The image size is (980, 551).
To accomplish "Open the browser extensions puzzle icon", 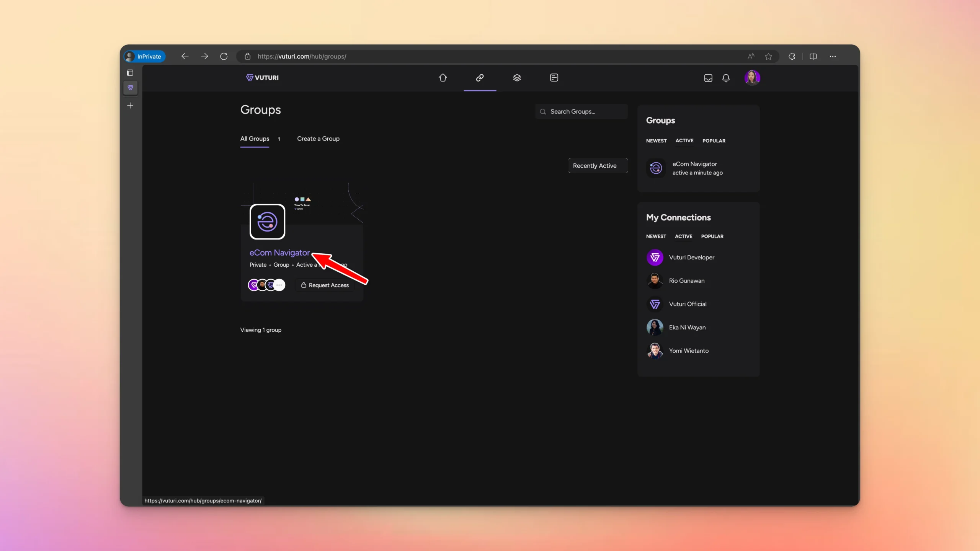I will click(792, 56).
